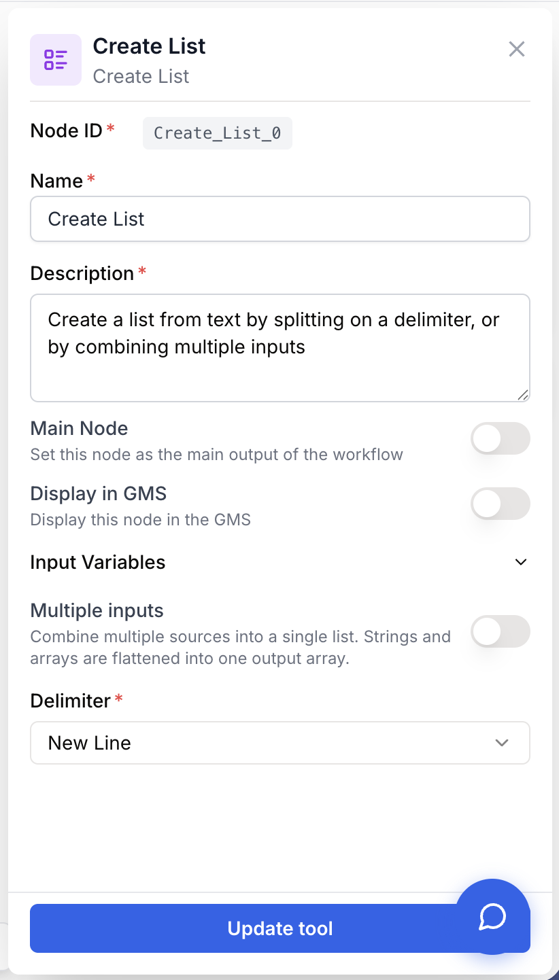Focus the Name input field
The width and height of the screenshot is (559, 980).
pyautogui.click(x=280, y=219)
